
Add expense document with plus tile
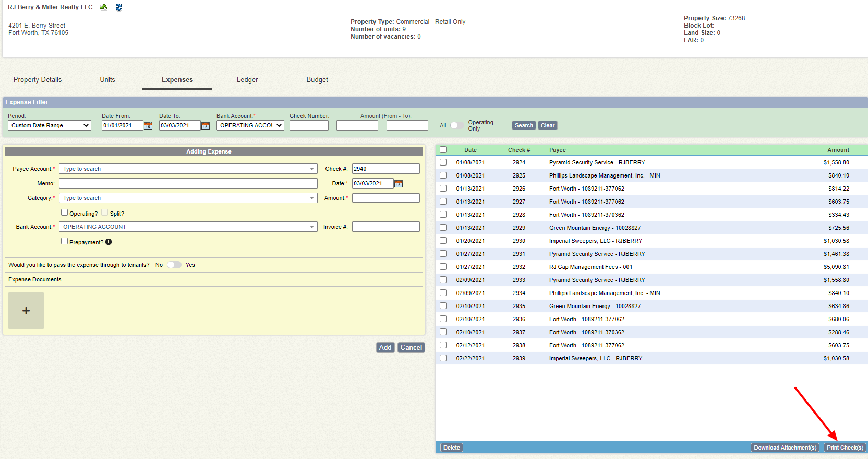pyautogui.click(x=26, y=311)
